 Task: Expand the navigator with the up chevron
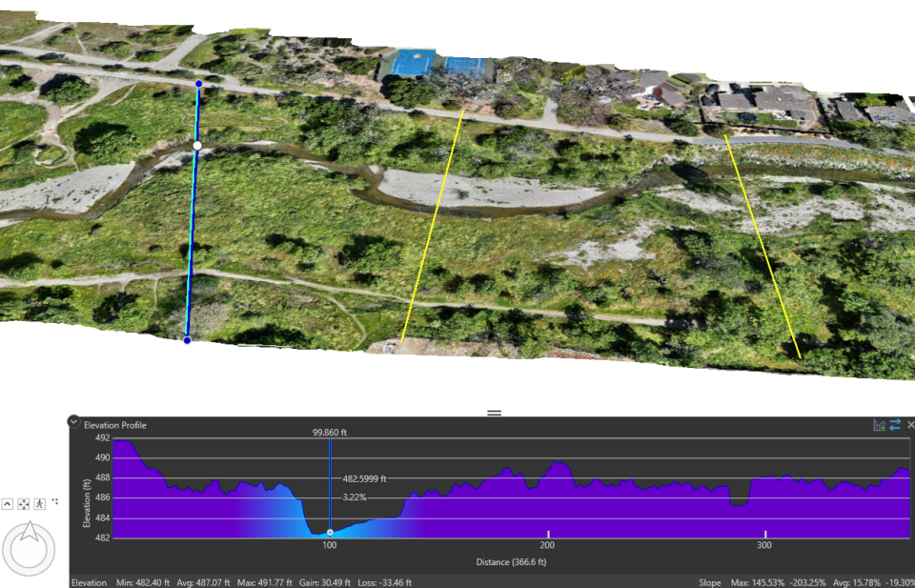click(x=8, y=504)
